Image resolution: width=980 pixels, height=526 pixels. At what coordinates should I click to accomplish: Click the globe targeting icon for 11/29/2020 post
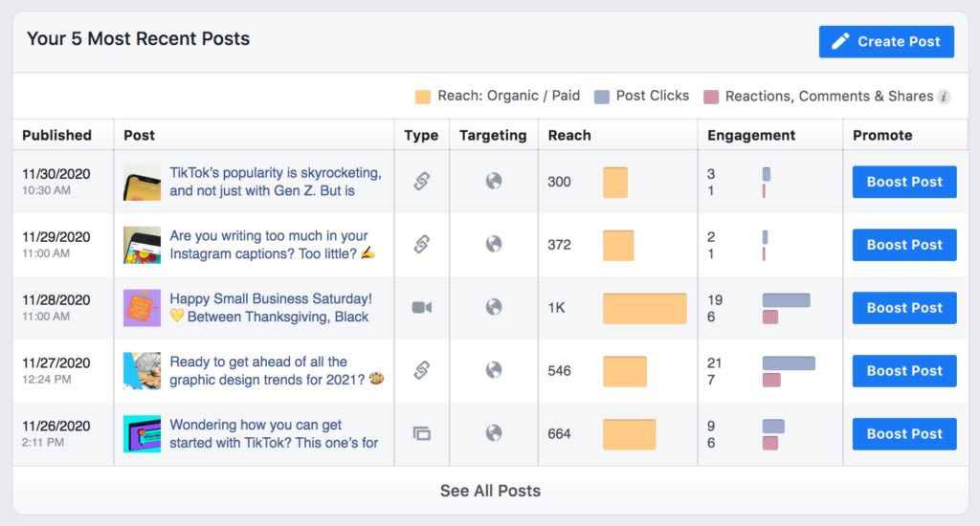pos(494,244)
